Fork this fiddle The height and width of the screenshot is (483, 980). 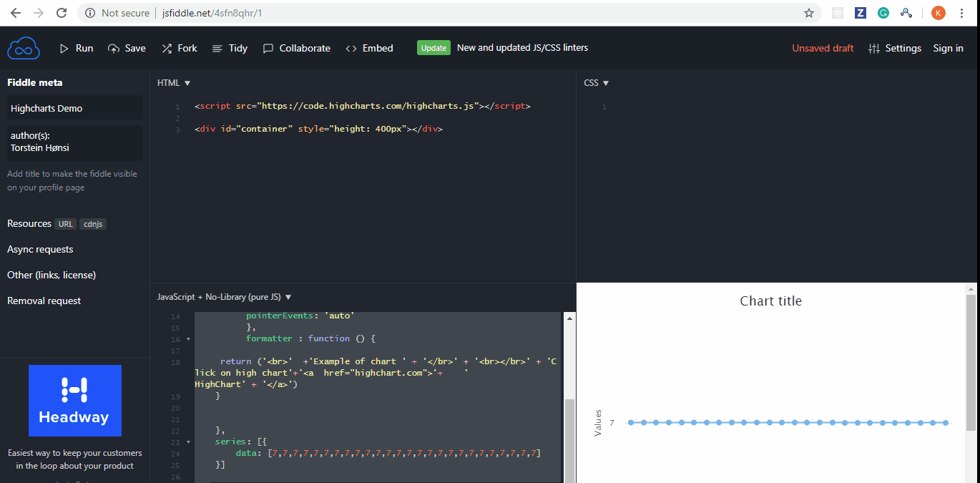coord(179,48)
